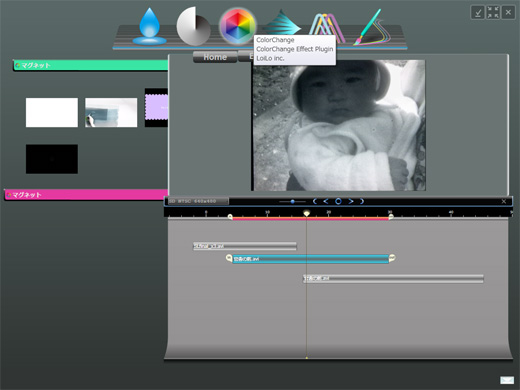Jump to the end with outer right bracket
Viewport: 520px width, 390px height.
click(362, 201)
